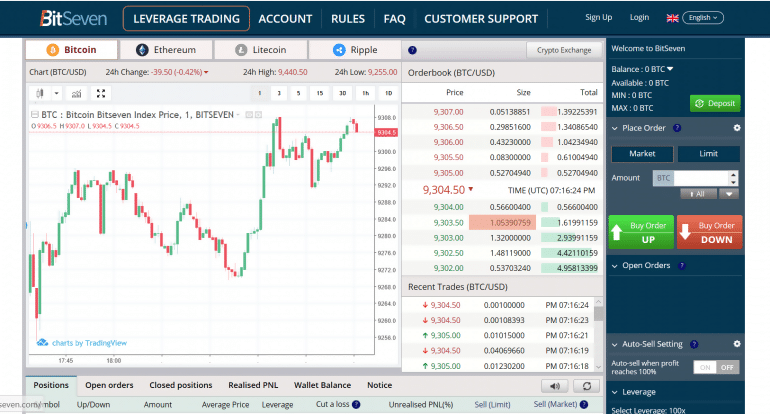Select 3 minute chart interval
This screenshot has height=414, width=770.
(279, 93)
